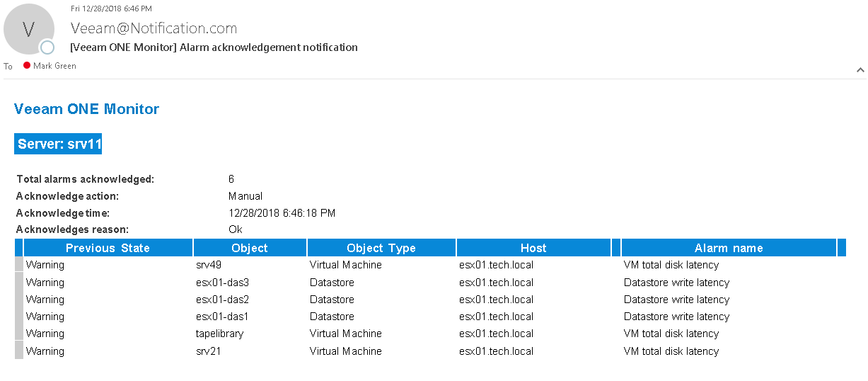Click Virtual Machine type in srv21 row
This screenshot has width=868, height=381.
[346, 351]
